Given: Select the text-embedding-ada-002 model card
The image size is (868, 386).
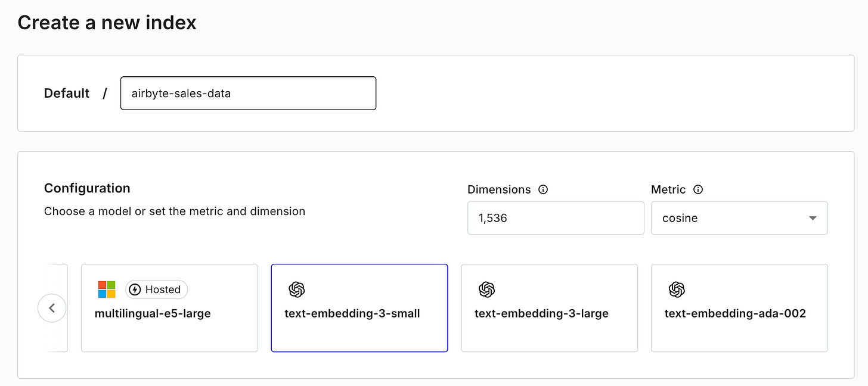Looking at the screenshot, I should [x=739, y=308].
